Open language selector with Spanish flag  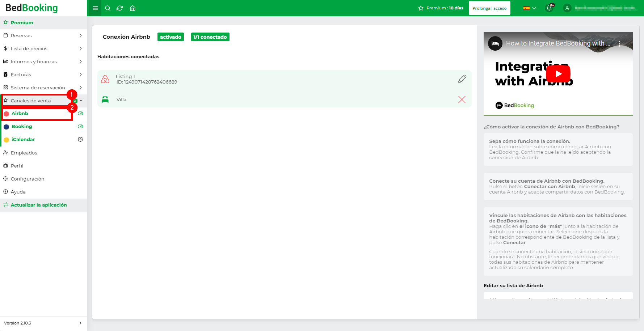pyautogui.click(x=530, y=8)
